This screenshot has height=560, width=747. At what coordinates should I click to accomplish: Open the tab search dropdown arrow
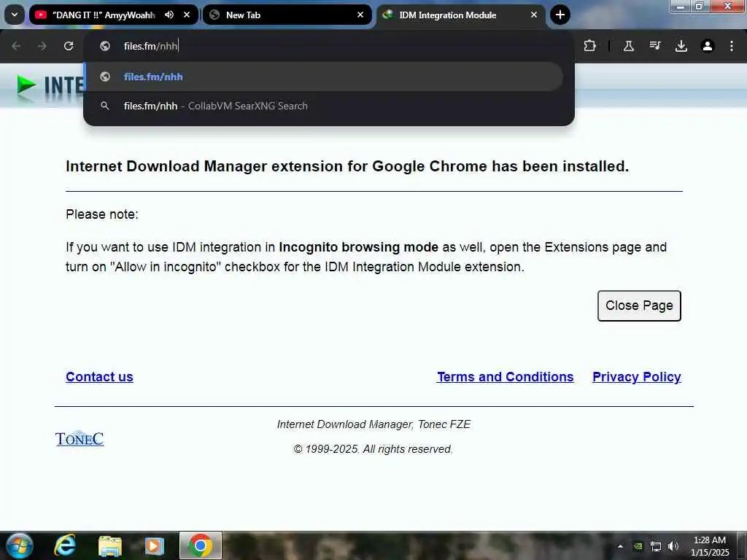click(x=15, y=15)
